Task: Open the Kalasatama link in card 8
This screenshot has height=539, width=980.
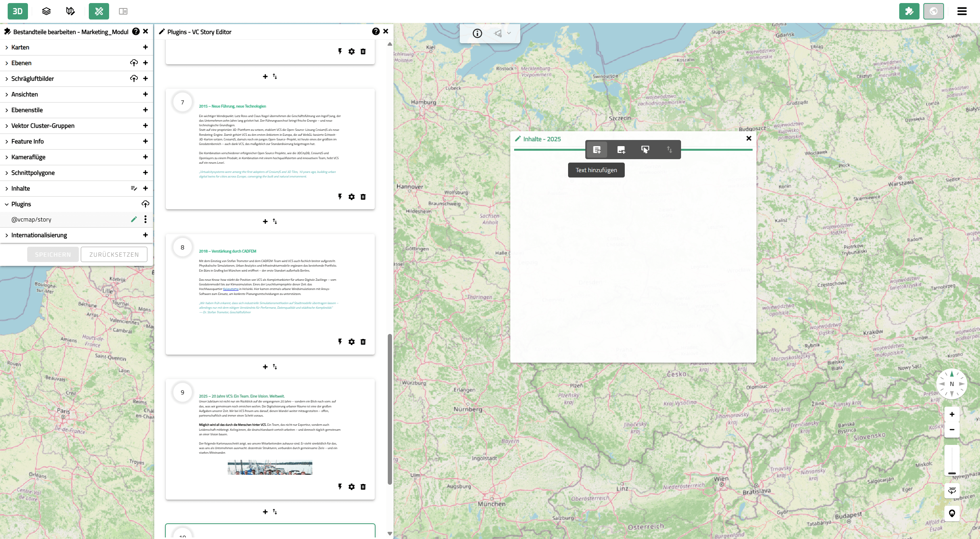Action: 231,289
